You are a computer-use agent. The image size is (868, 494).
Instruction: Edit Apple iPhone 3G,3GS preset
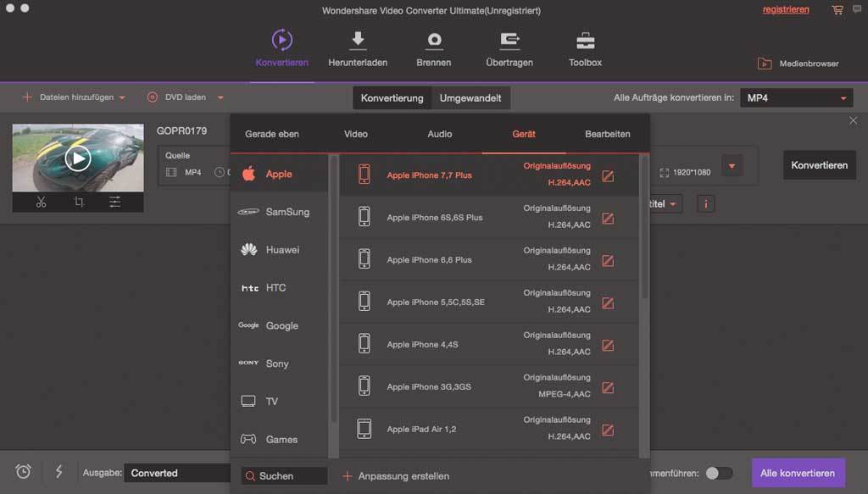(608, 388)
